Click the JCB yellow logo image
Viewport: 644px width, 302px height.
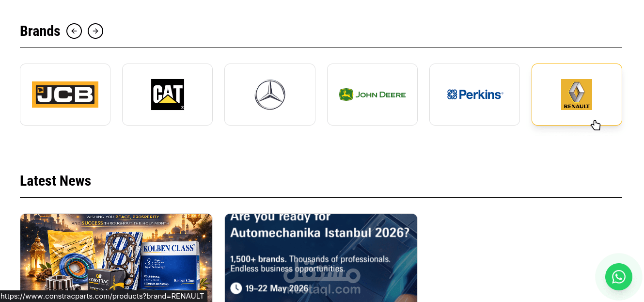[x=65, y=95]
